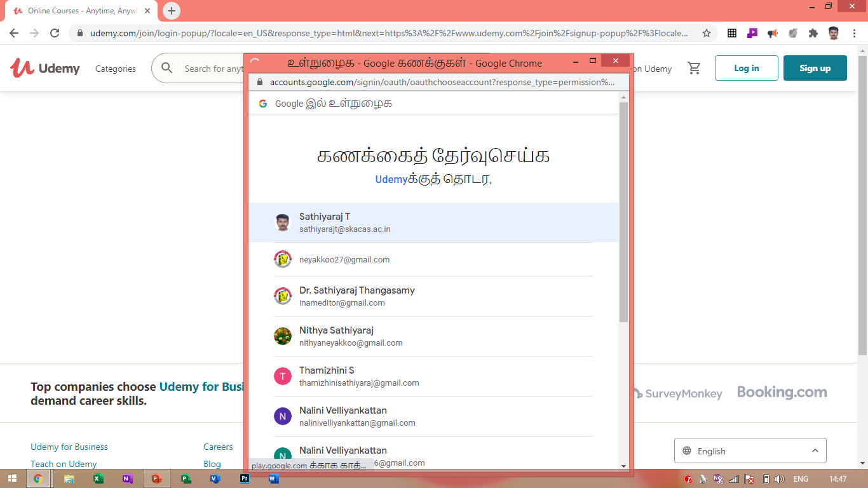
Task: Click the grey apple extension icon
Action: pyautogui.click(x=793, y=33)
